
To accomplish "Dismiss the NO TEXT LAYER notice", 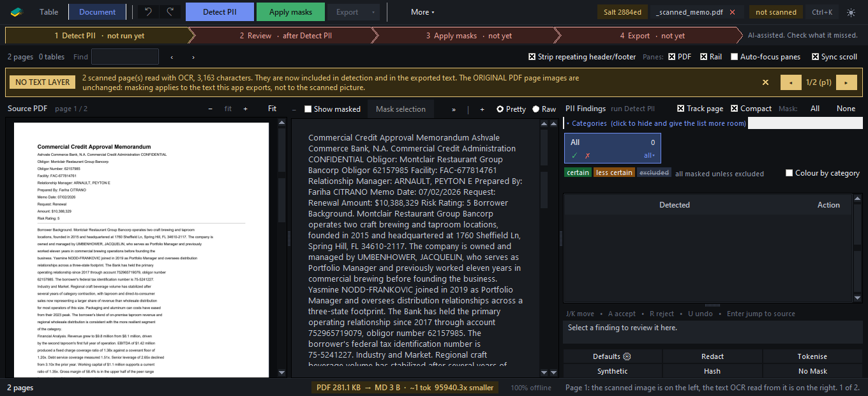I will 765,82.
